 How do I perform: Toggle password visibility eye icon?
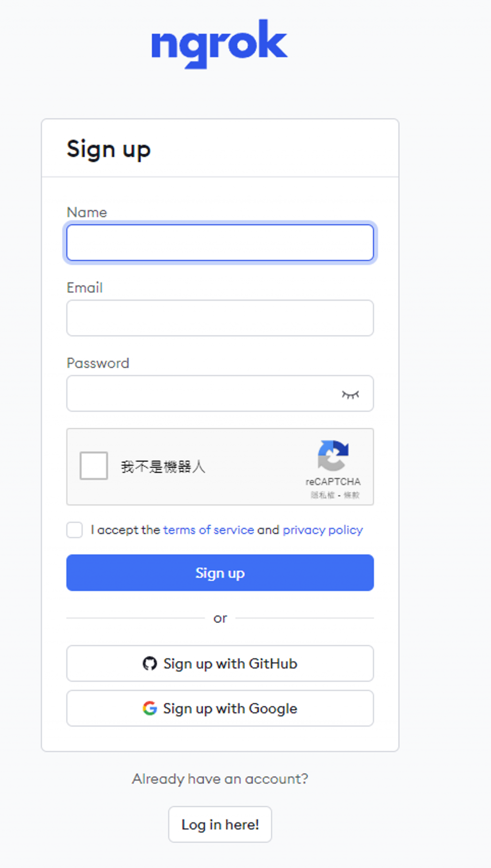(350, 394)
